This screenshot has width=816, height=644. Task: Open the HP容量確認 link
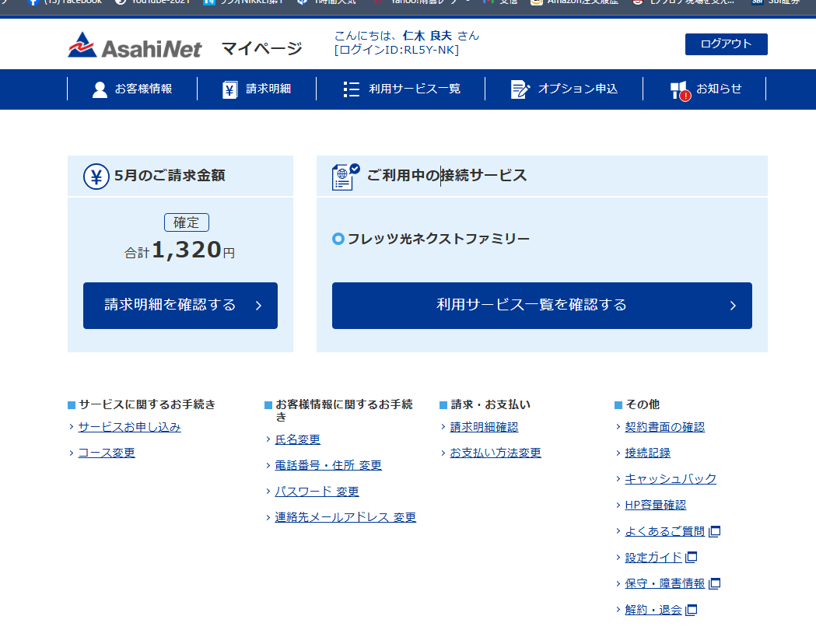[655, 505]
